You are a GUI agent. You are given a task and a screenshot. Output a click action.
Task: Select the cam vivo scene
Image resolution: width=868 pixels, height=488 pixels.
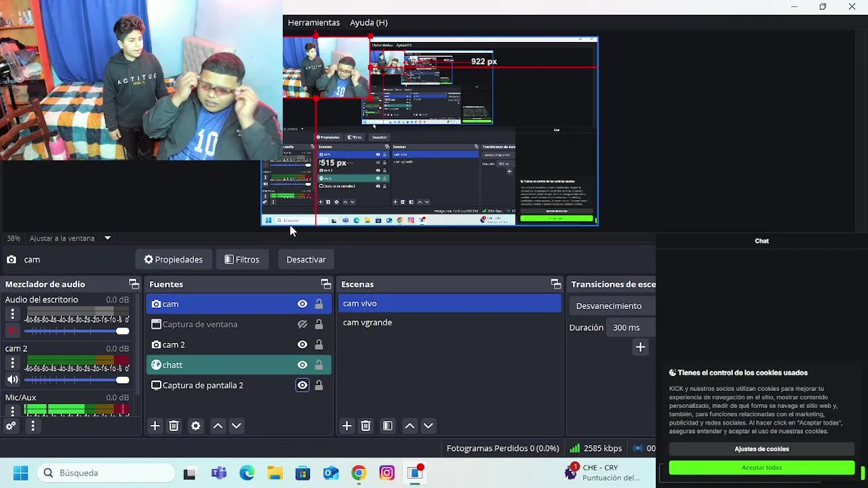click(x=450, y=304)
